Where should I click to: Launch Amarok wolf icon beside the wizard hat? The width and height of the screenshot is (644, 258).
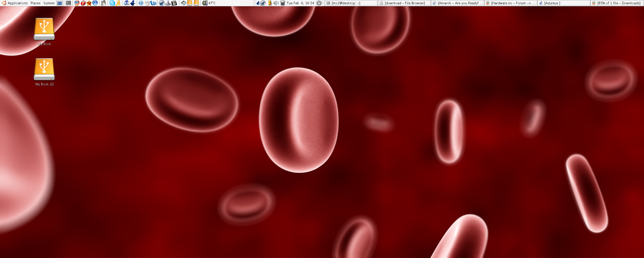162,3
